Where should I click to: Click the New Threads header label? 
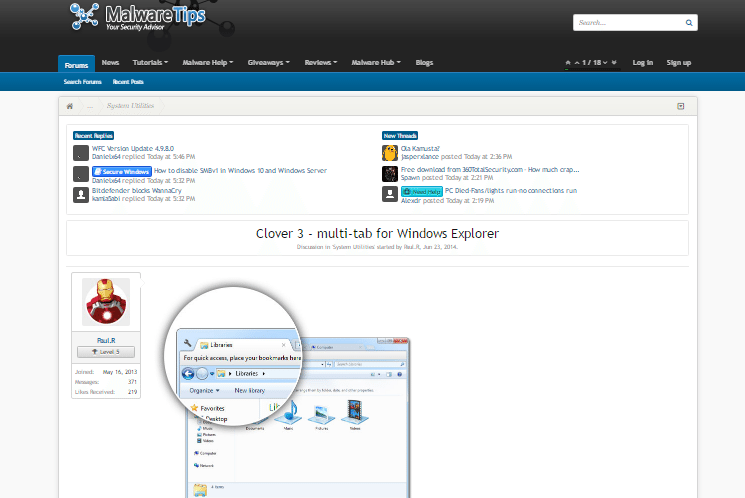(x=400, y=135)
